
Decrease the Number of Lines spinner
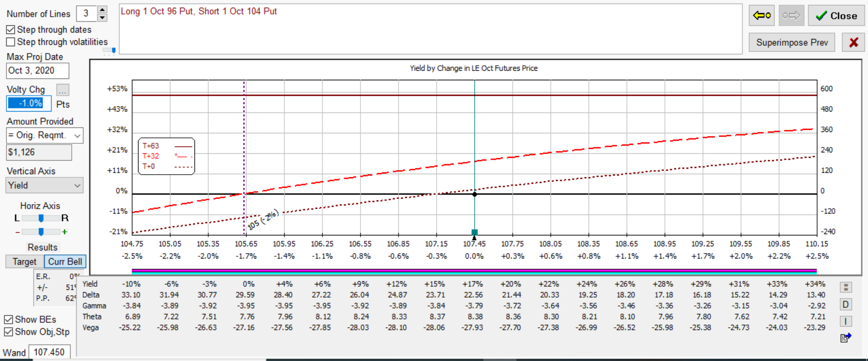[102, 18]
